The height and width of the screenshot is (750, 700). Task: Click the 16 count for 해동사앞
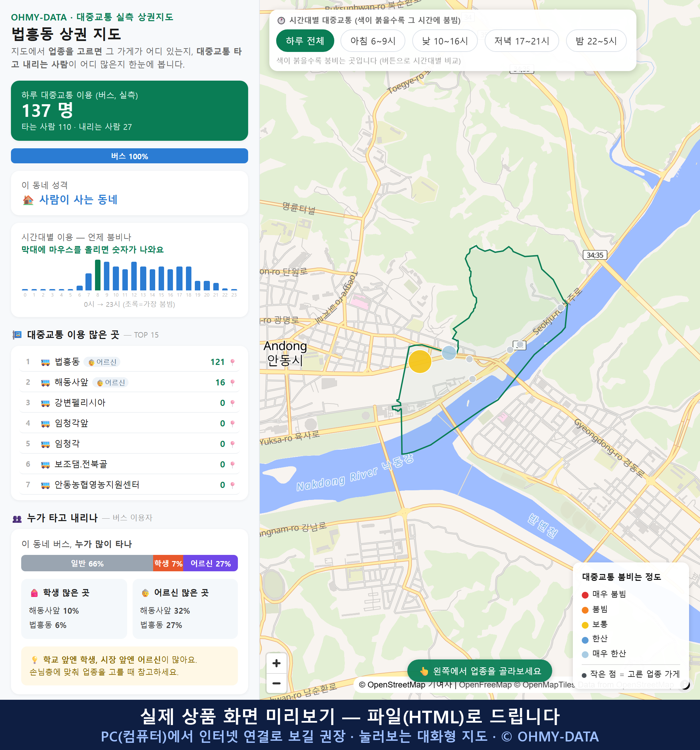[220, 382]
